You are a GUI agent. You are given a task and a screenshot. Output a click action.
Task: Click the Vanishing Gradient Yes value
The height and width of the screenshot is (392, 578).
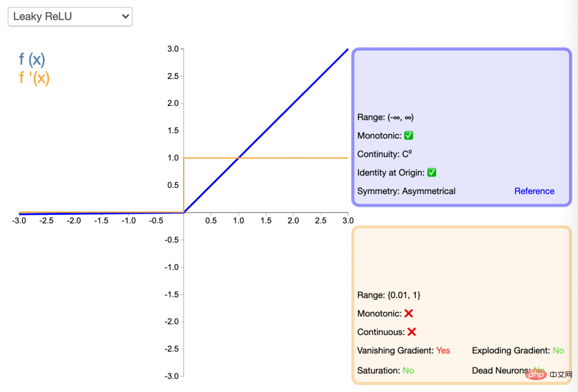pos(443,350)
